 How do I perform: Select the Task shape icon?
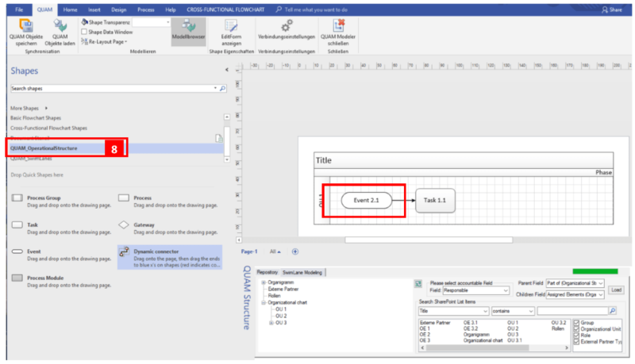coord(17,225)
